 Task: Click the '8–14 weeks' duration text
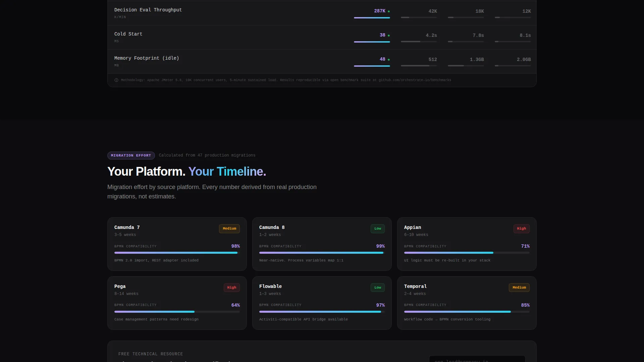click(126, 294)
